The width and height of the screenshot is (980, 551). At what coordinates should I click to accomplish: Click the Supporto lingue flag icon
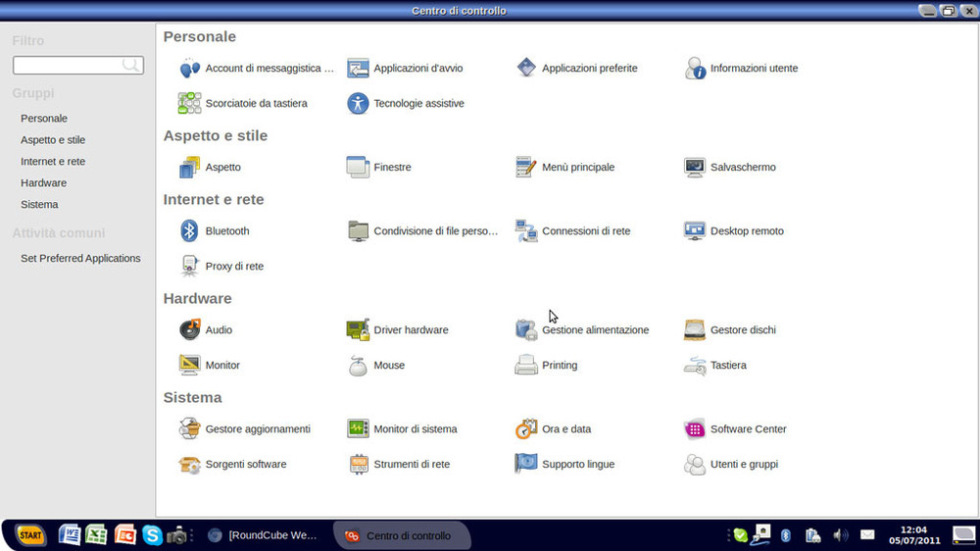pyautogui.click(x=525, y=464)
